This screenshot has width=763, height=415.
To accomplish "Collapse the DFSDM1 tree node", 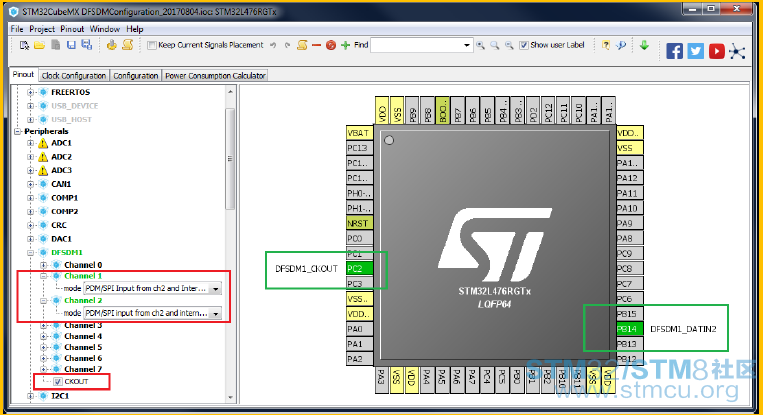I will (30, 253).
